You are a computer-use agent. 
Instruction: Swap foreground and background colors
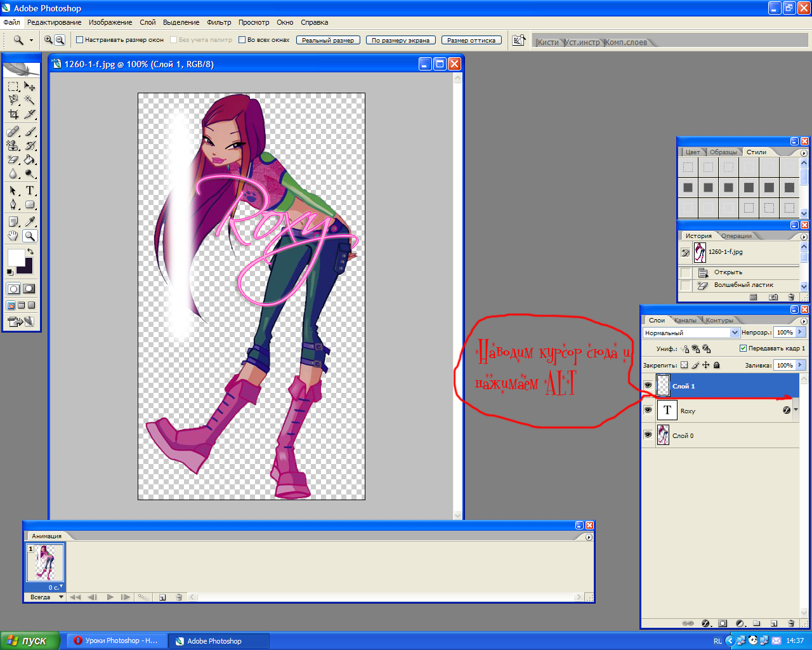[x=30, y=252]
